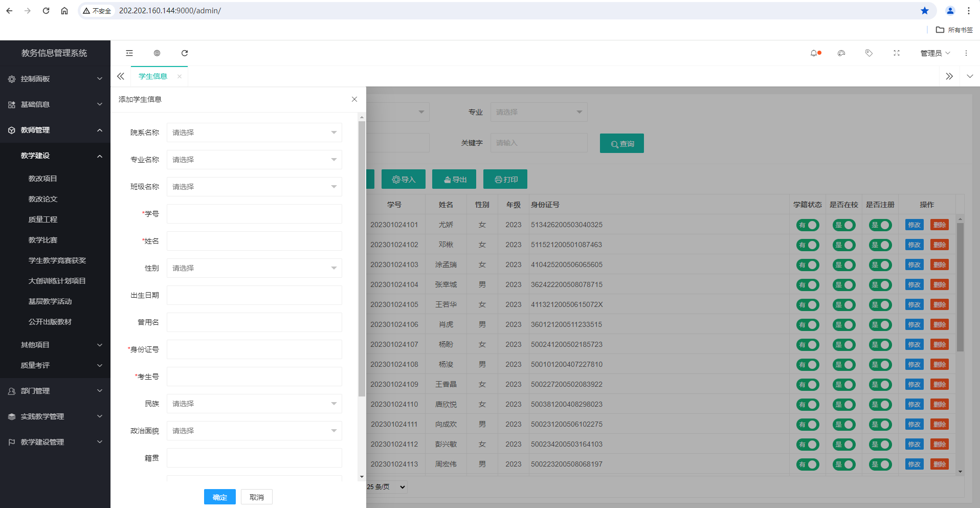
Task: Toggle 学籍状态 switch for 张幸城
Action: 808,285
